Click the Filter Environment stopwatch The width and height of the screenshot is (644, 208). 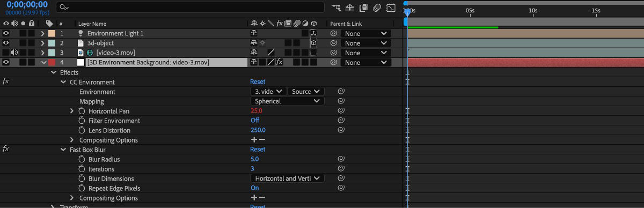pyautogui.click(x=82, y=121)
